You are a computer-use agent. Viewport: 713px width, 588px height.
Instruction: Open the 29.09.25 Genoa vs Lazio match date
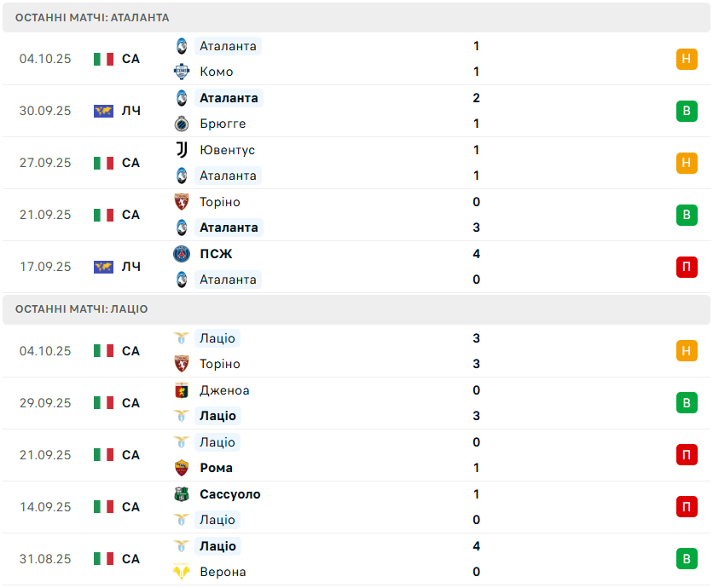(x=45, y=403)
